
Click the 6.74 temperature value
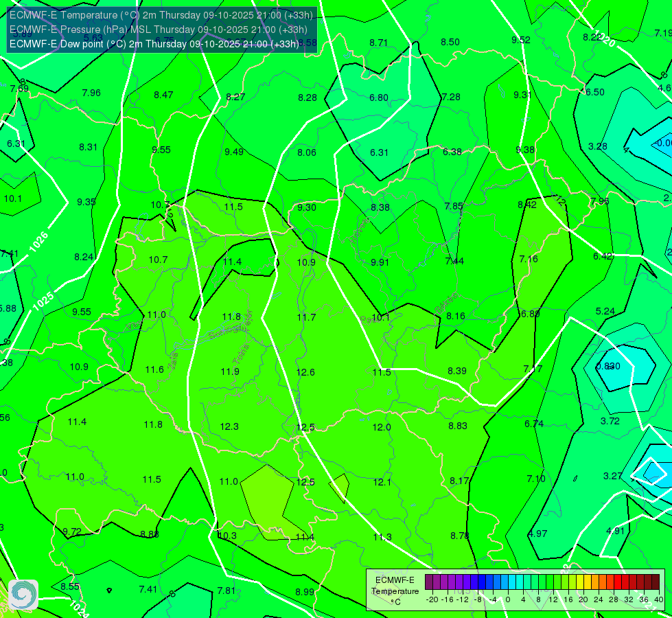pos(534,424)
